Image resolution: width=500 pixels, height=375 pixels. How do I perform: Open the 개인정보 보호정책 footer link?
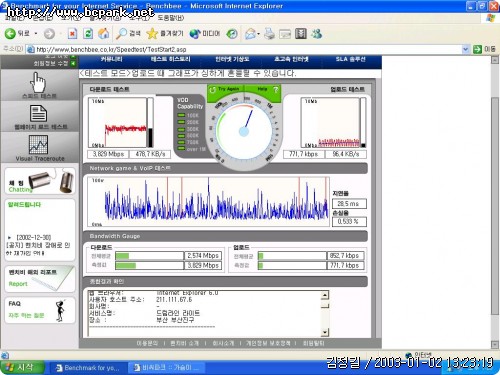tap(268, 343)
